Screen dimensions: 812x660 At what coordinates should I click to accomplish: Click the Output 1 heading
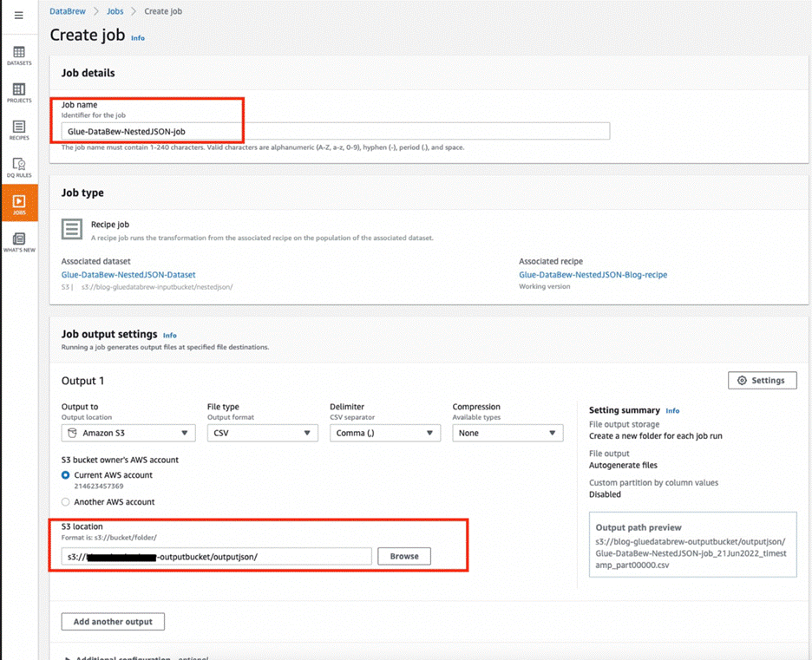[x=83, y=381]
